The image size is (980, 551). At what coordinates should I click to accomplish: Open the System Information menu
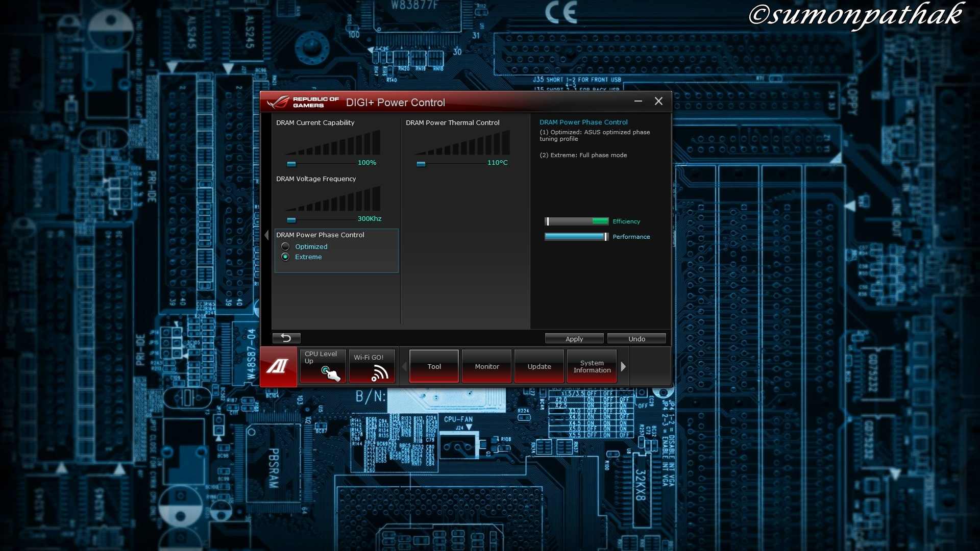(592, 366)
